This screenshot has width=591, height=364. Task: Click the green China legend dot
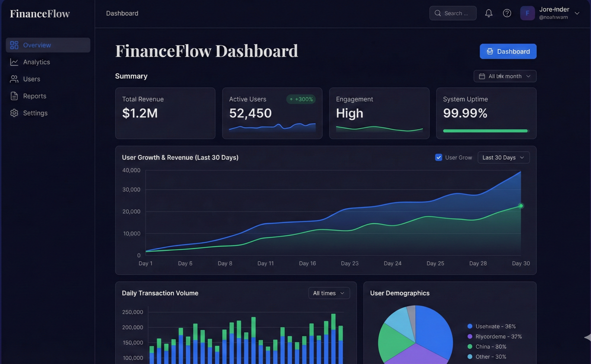(470, 347)
